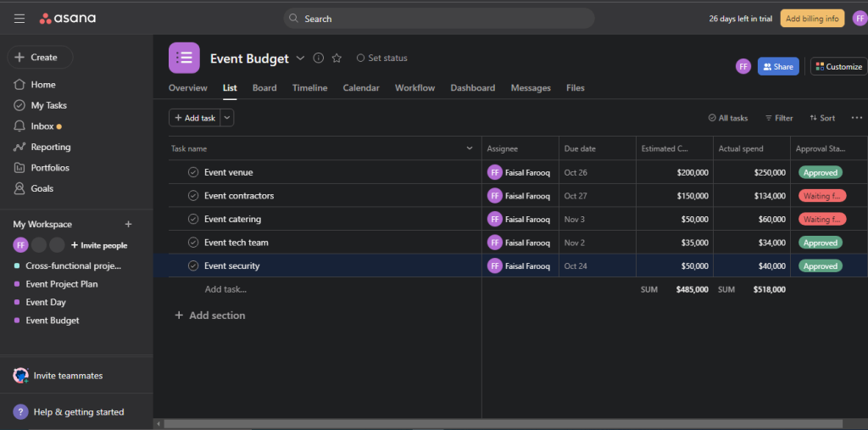Open the Inbox bell icon
This screenshot has height=430, width=868.
19,126
